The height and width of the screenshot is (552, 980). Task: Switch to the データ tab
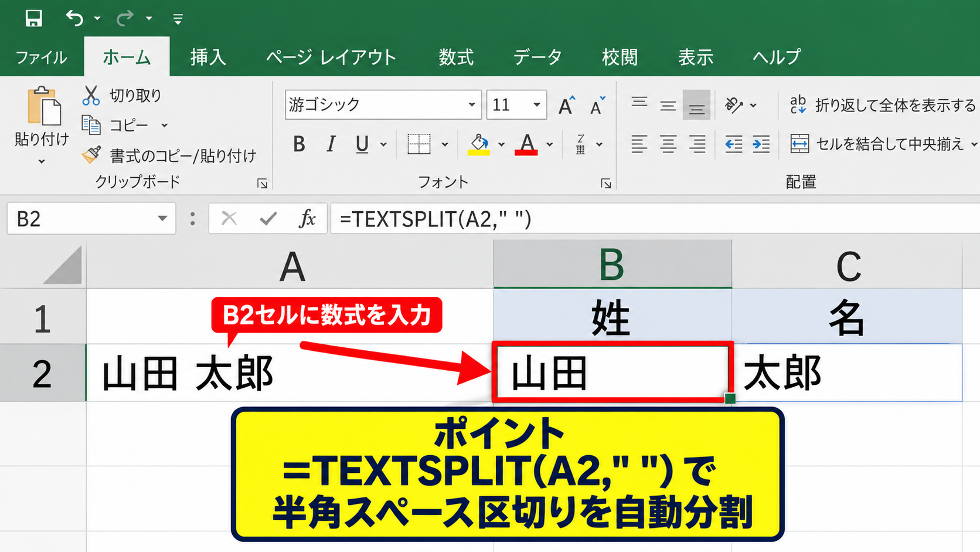pos(537,57)
